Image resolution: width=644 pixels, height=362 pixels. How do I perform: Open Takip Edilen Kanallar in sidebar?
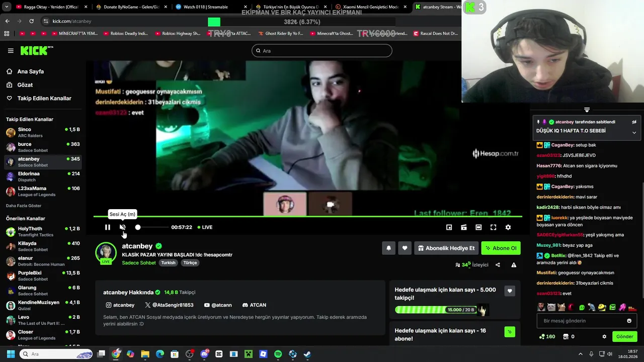coord(39,99)
